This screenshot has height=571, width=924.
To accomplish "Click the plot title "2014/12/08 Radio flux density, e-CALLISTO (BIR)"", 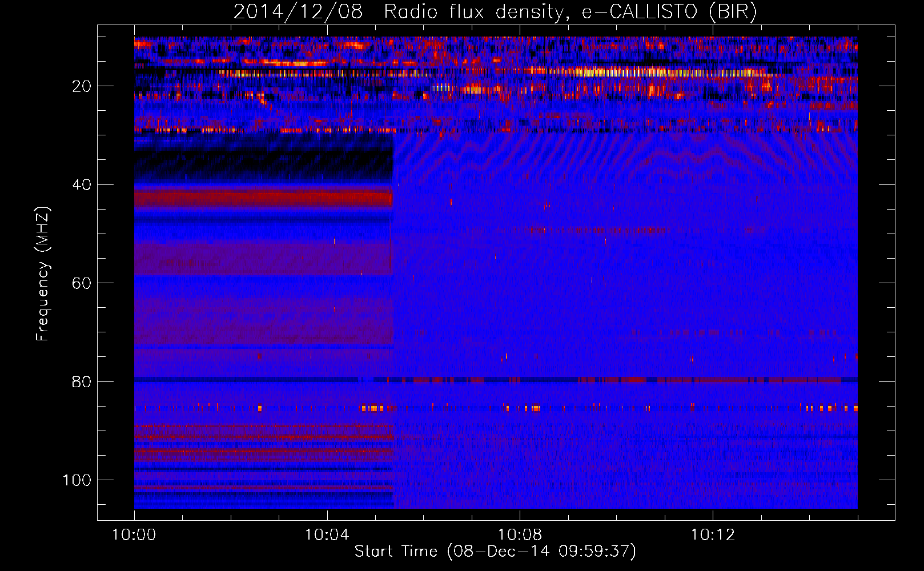I will tap(495, 11).
